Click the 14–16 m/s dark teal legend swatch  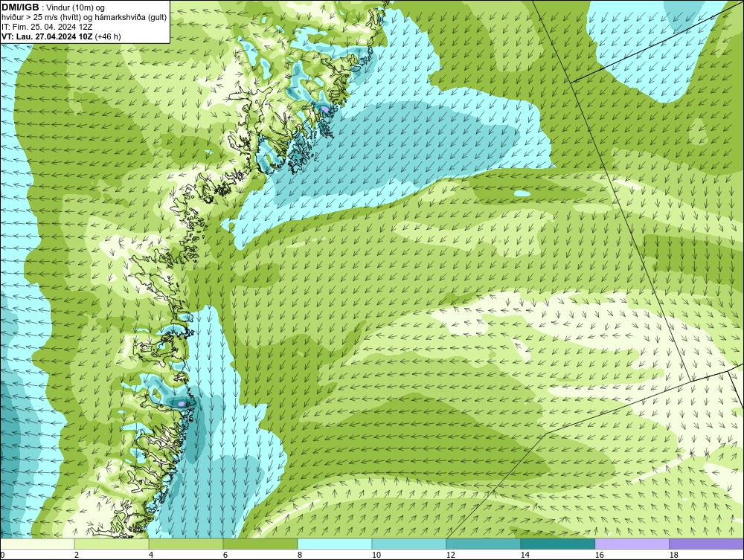pyautogui.click(x=557, y=544)
